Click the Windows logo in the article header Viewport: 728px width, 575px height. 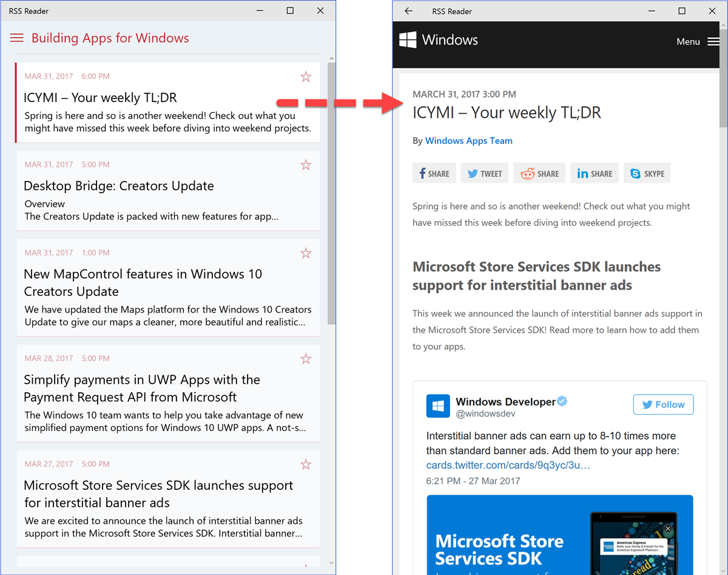[x=408, y=40]
